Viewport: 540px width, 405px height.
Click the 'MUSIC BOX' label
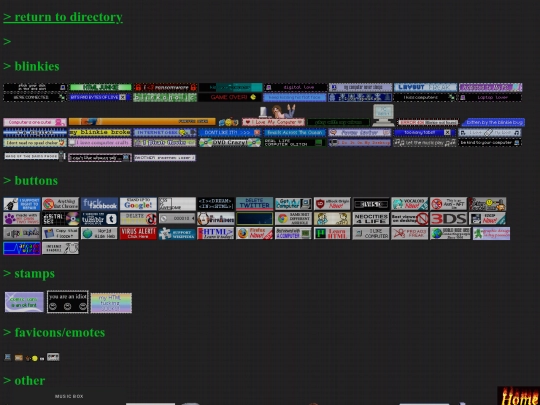pos(69,396)
